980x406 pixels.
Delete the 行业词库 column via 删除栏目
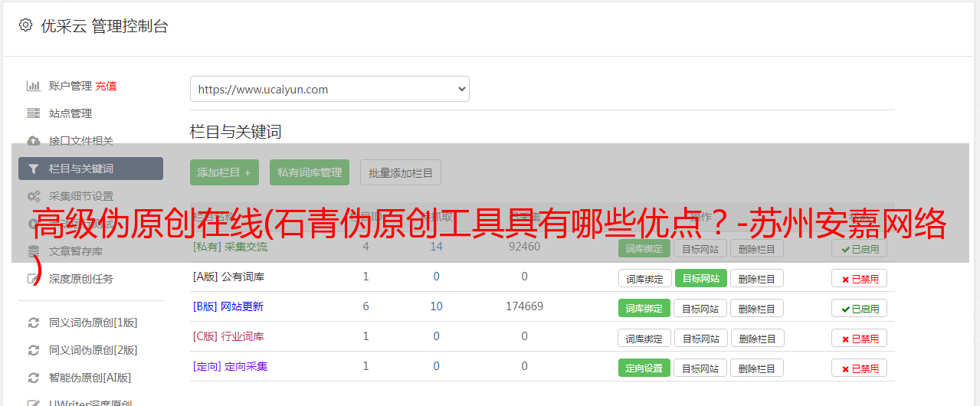(757, 338)
